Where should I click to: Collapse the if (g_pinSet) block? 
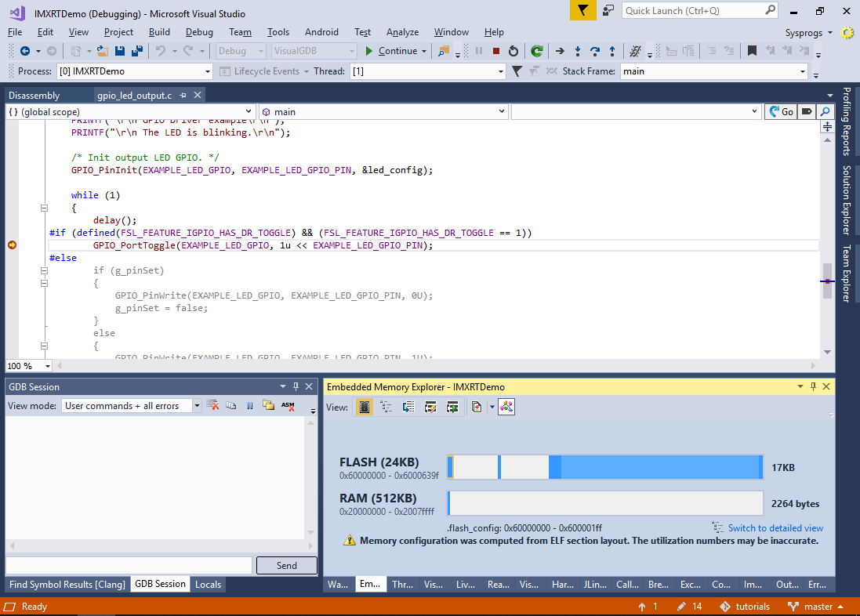45,270
